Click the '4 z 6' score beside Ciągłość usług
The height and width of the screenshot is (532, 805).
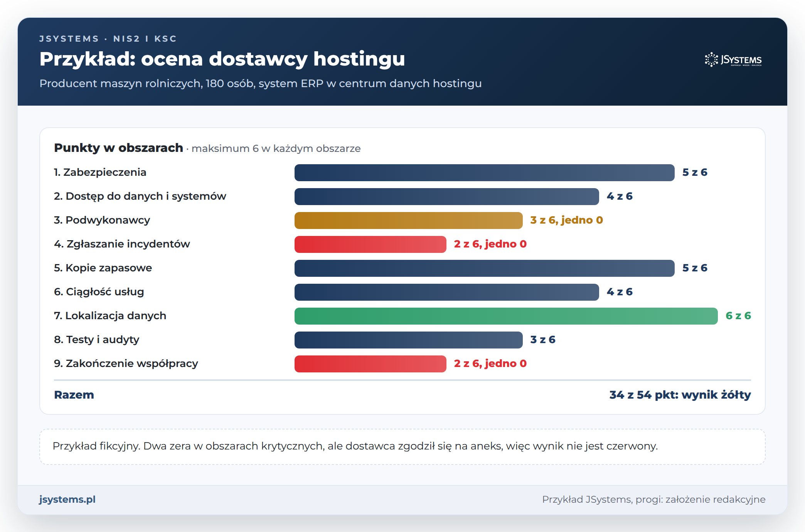tap(620, 292)
